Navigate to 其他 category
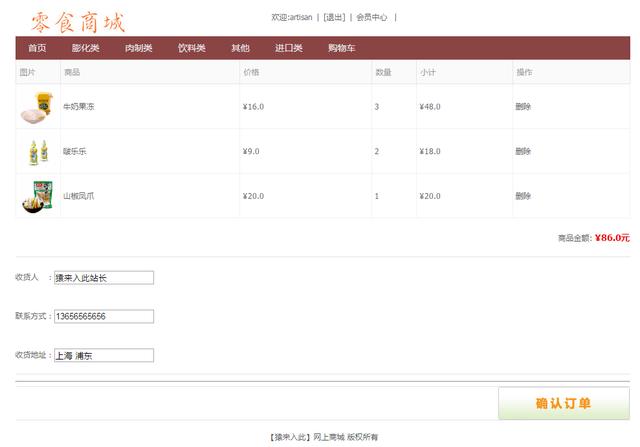 tap(240, 48)
